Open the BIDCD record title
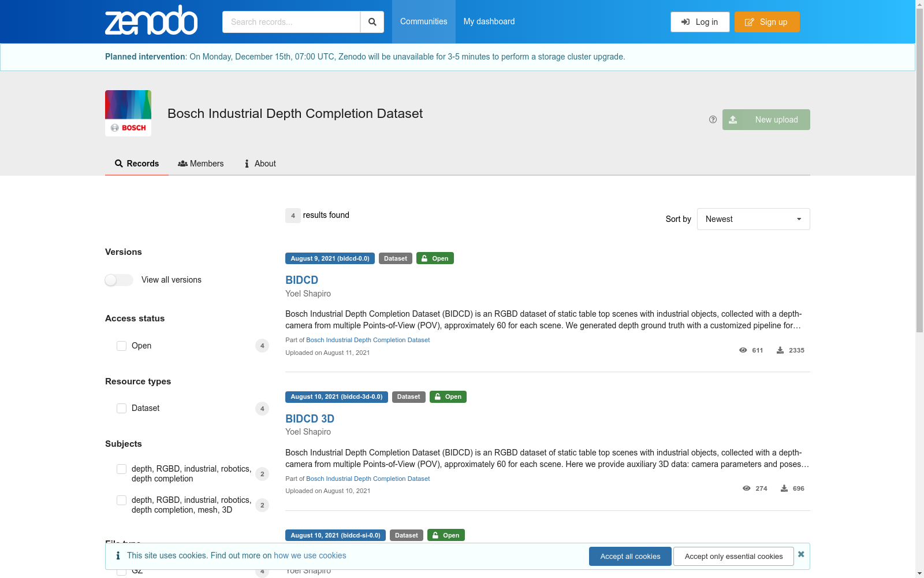Screen dimensions: 924x578 click(301, 280)
